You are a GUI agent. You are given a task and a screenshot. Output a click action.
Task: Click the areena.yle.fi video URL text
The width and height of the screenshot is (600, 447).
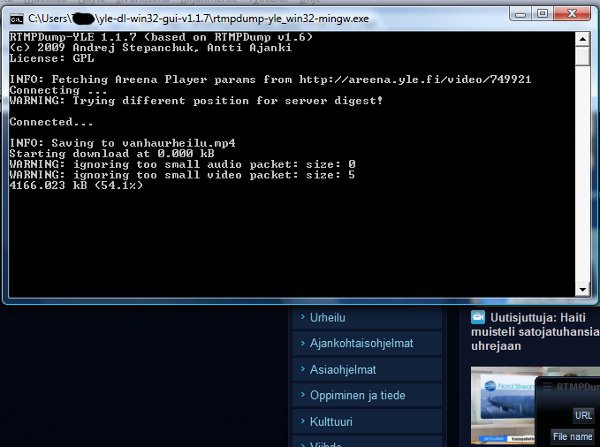click(415, 80)
